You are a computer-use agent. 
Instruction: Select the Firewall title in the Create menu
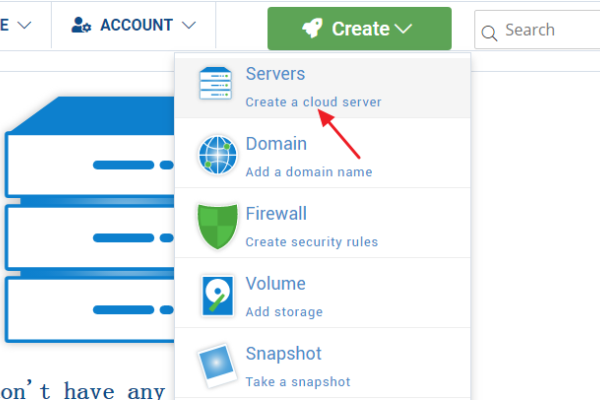(276, 214)
